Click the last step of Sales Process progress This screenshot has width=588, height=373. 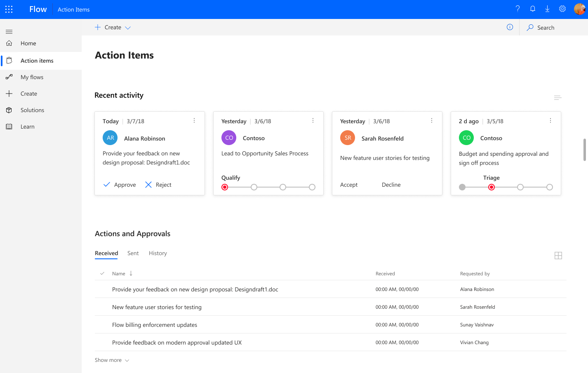click(x=312, y=187)
